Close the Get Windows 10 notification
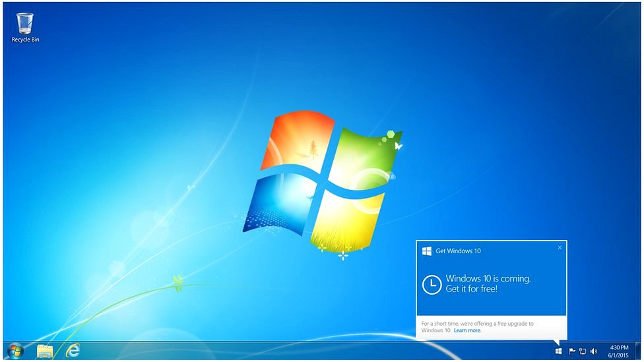Screen dimensions: 644x362 click(x=560, y=247)
